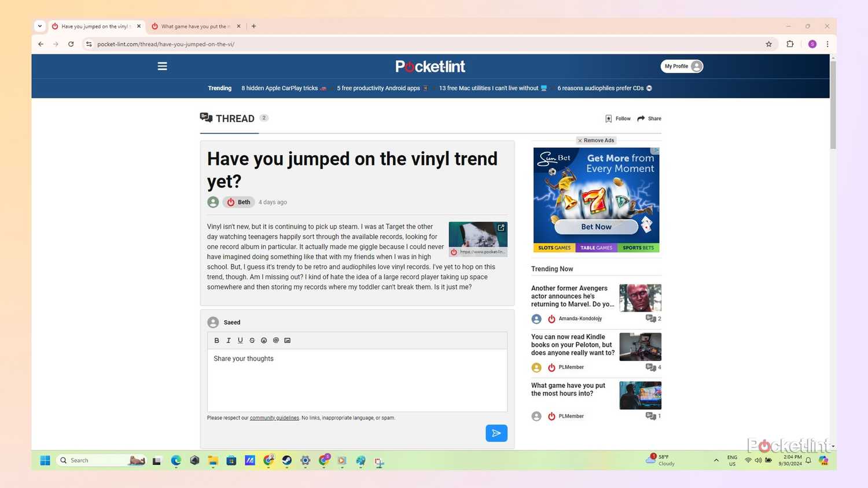Go to the Pocket-lint home logo
The height and width of the screenshot is (488, 868).
pyautogui.click(x=431, y=66)
